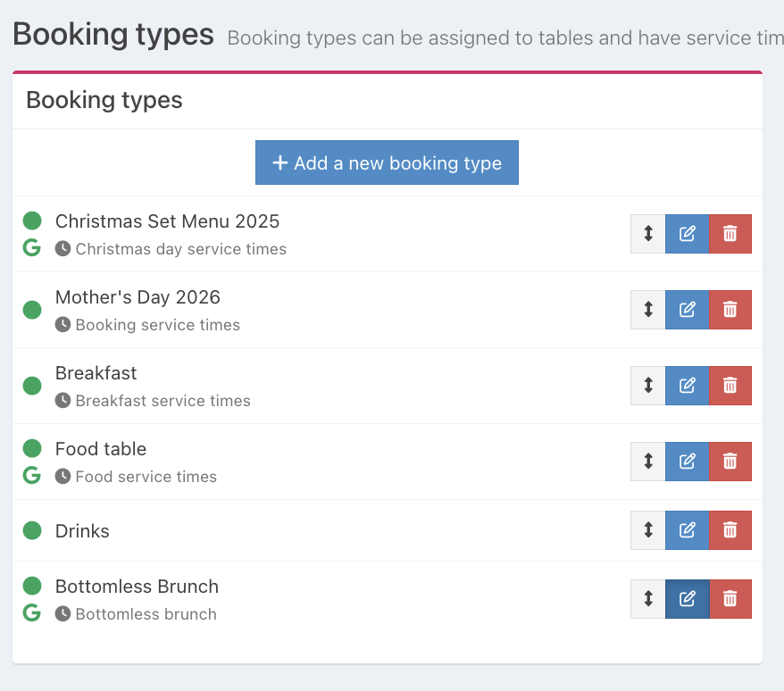Click the reorder arrow for Breakfast
Image resolution: width=784 pixels, height=691 pixels.
click(648, 386)
